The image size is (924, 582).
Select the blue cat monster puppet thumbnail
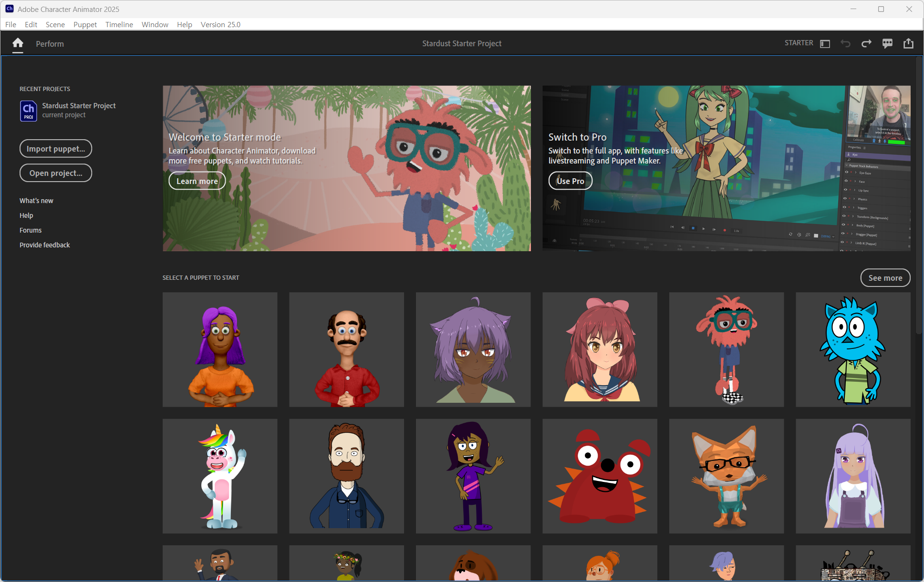pyautogui.click(x=852, y=349)
